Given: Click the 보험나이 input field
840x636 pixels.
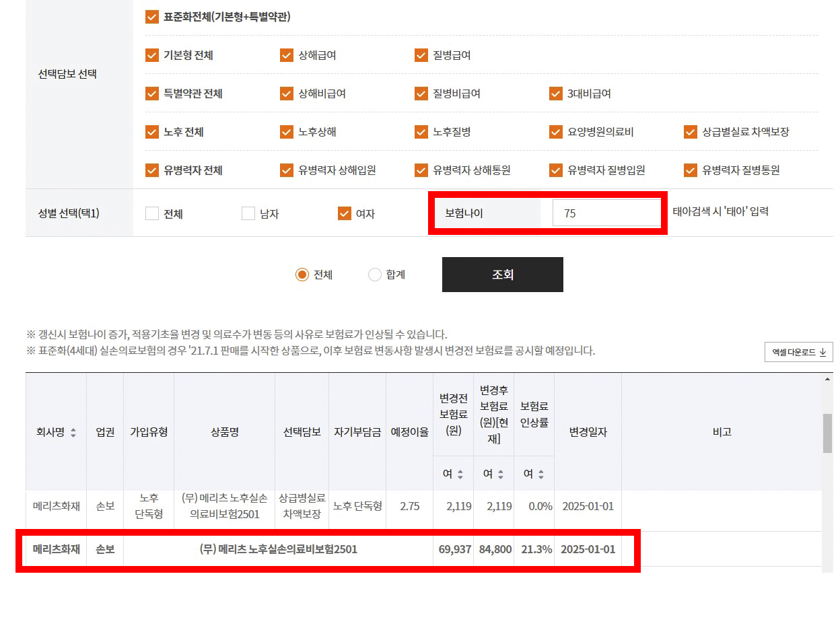Looking at the screenshot, I should click(606, 213).
